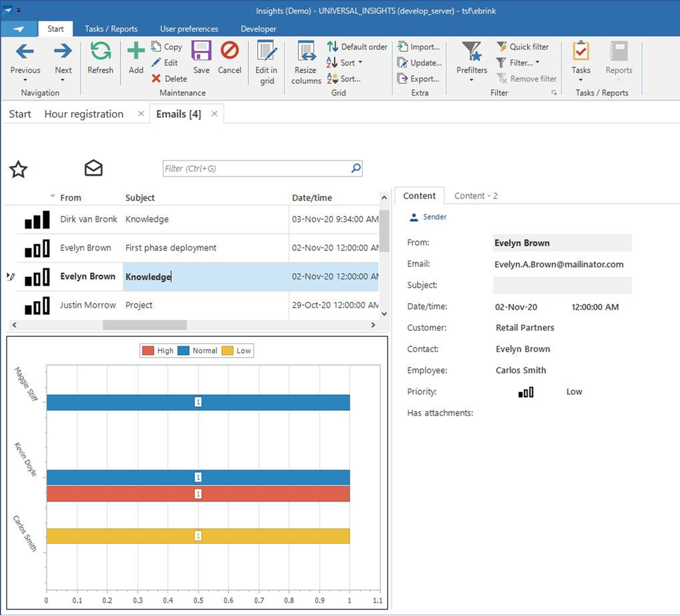Open the Tasks / Reports ribbon tab

click(111, 29)
